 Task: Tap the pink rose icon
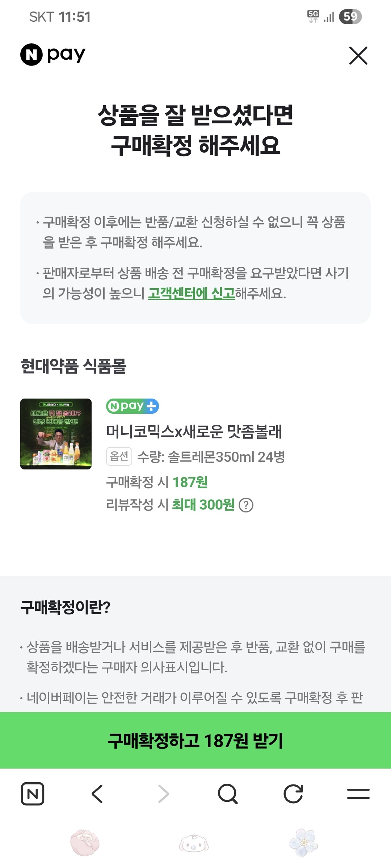click(85, 843)
